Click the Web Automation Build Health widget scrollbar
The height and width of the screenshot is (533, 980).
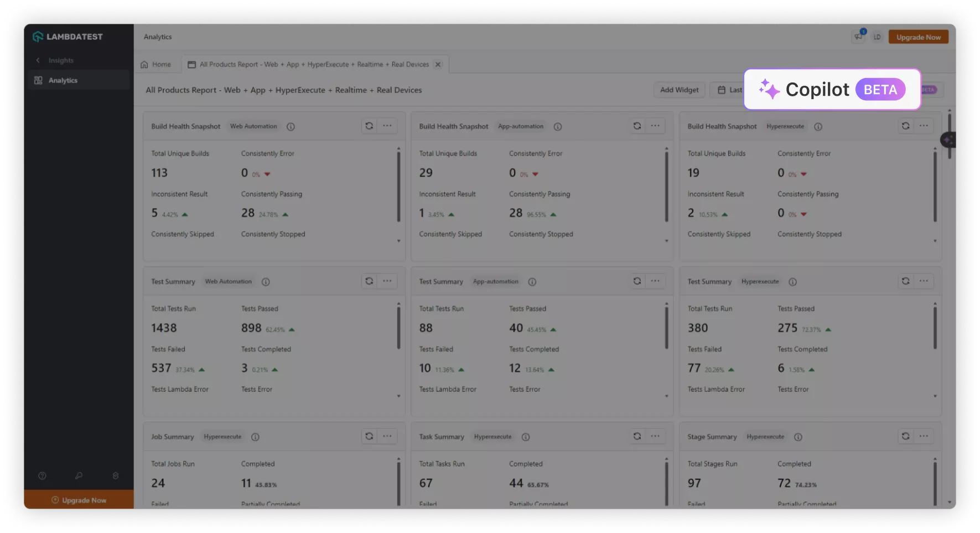point(398,187)
